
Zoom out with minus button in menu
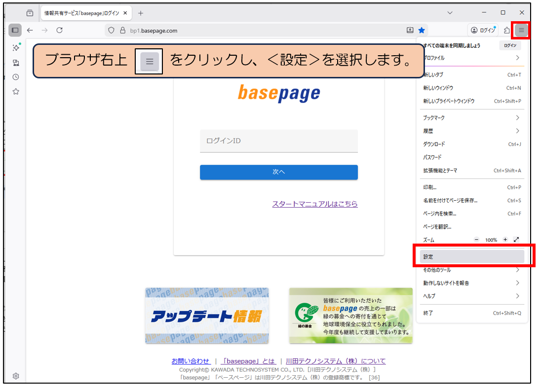(x=476, y=240)
